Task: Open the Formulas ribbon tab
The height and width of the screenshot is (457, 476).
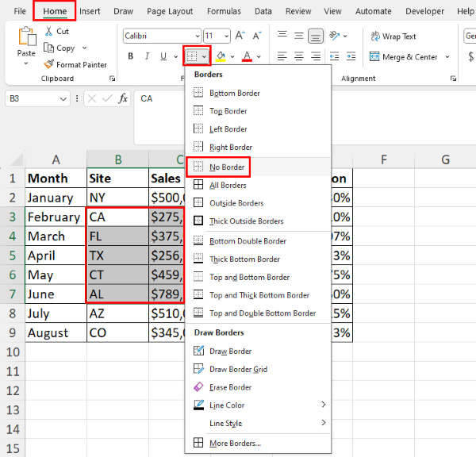Action: pos(224,12)
